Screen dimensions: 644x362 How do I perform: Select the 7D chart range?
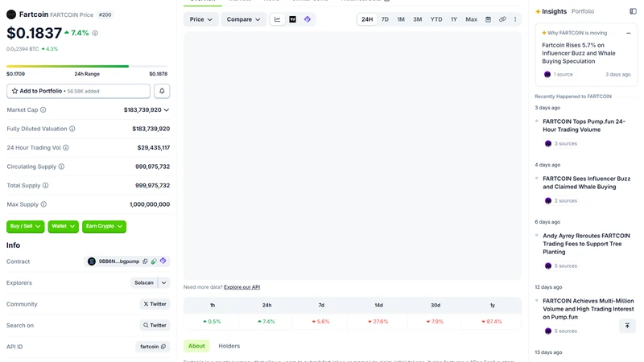click(385, 19)
